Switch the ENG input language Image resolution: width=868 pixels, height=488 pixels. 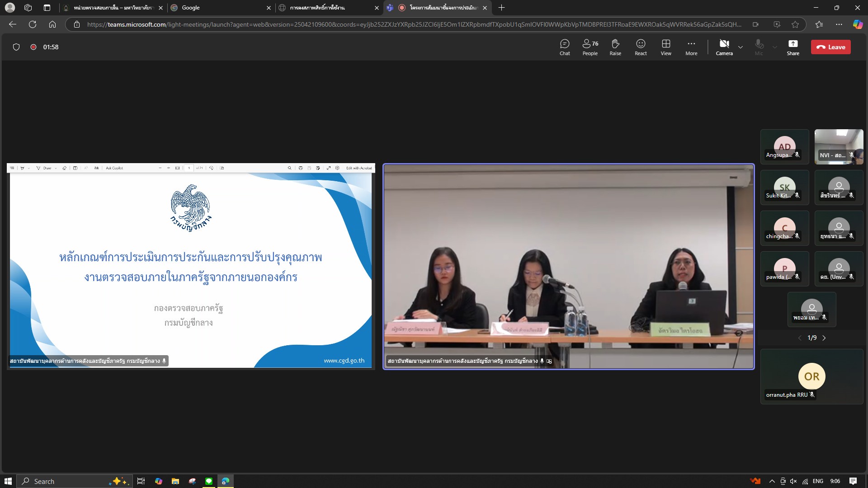pyautogui.click(x=818, y=481)
